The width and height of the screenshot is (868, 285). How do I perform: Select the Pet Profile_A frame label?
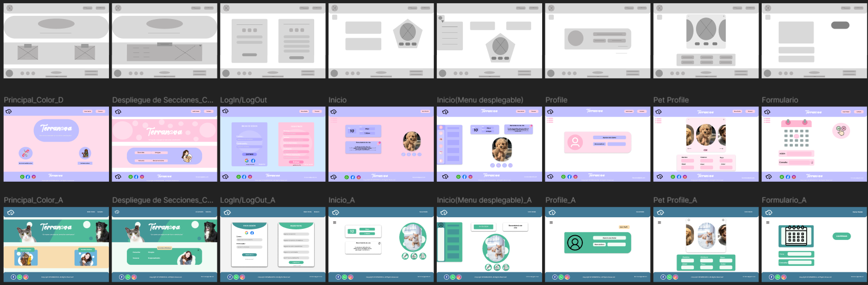point(675,200)
